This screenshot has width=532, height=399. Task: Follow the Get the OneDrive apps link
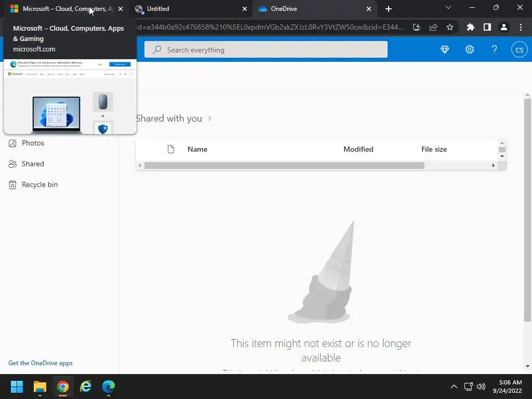coord(41,363)
